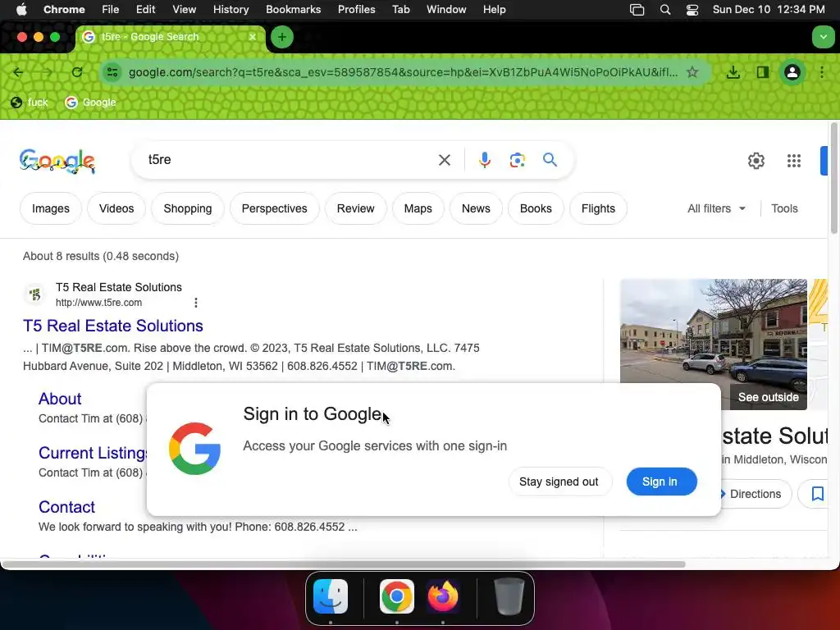Click the blue Sign in button
The height and width of the screenshot is (630, 840).
point(661,482)
